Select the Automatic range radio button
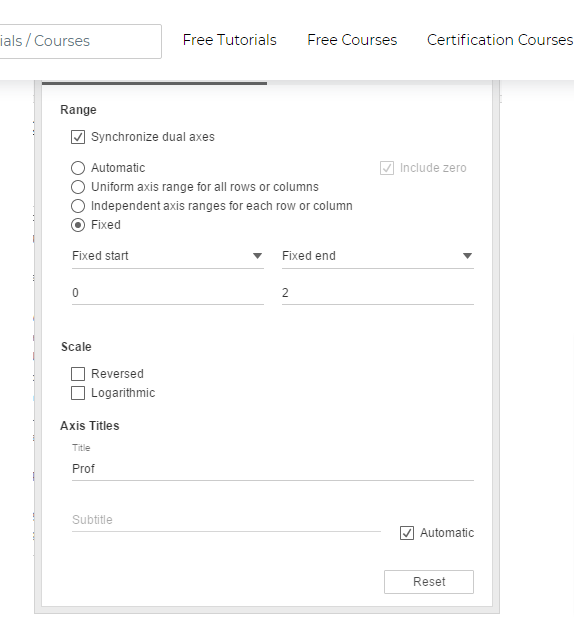 (x=78, y=168)
